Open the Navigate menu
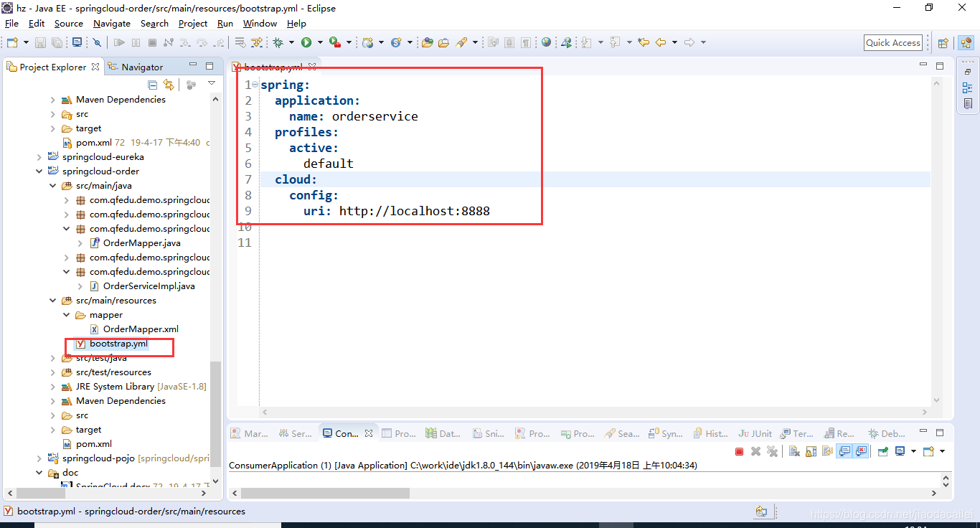Viewport: 980px width, 528px height. pos(112,24)
